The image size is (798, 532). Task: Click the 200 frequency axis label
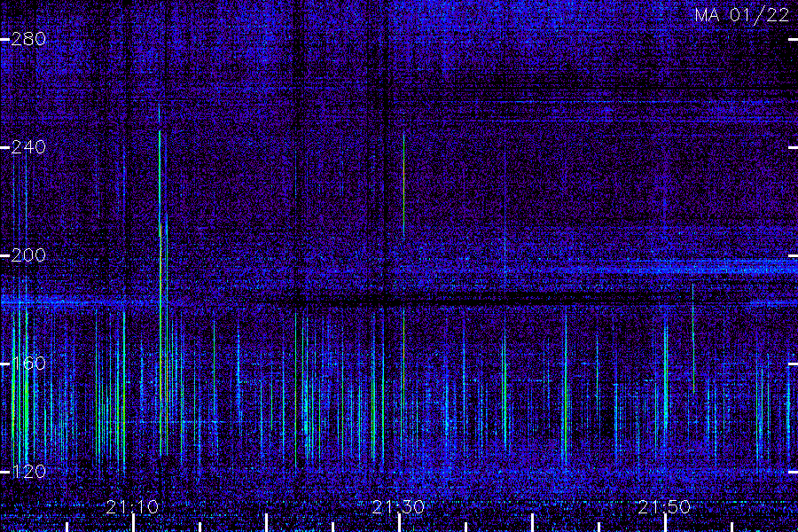click(x=28, y=255)
